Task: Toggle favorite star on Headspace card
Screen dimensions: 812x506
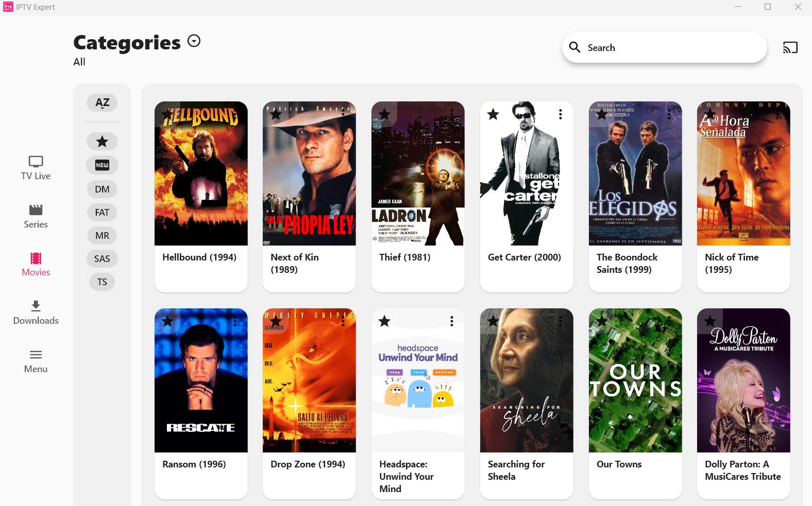Action: 384,321
